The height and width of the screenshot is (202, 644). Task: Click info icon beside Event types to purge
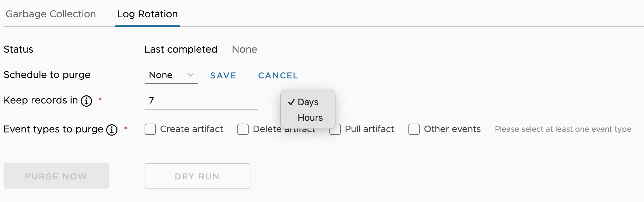click(x=112, y=130)
